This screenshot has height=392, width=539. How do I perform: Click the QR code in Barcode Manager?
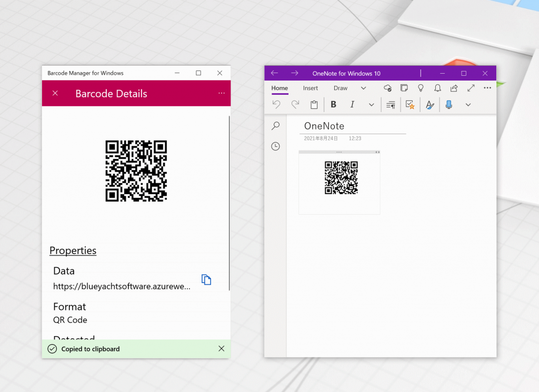pyautogui.click(x=136, y=171)
